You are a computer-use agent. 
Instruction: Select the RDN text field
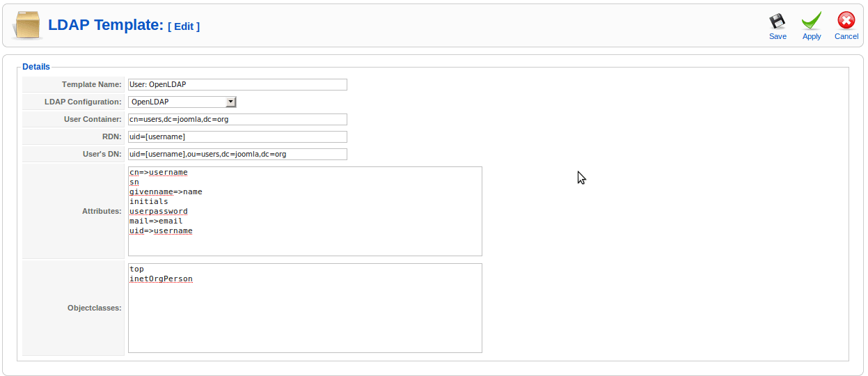point(237,137)
